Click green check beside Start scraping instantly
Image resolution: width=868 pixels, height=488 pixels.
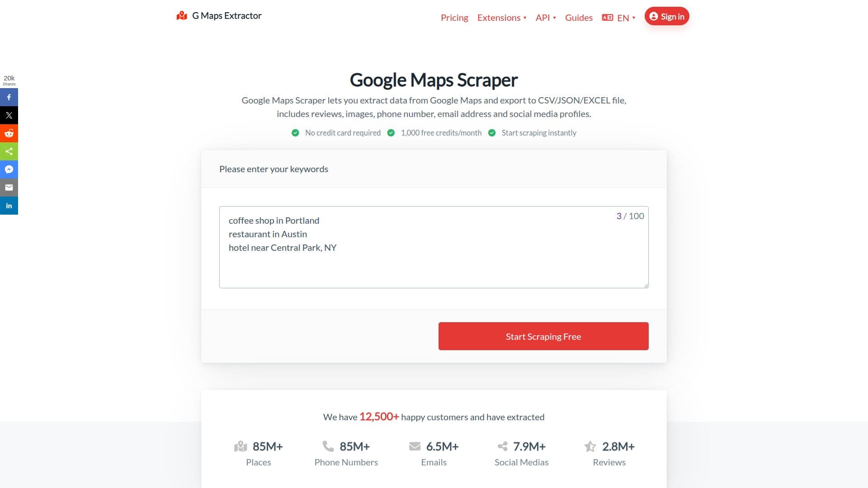point(492,133)
